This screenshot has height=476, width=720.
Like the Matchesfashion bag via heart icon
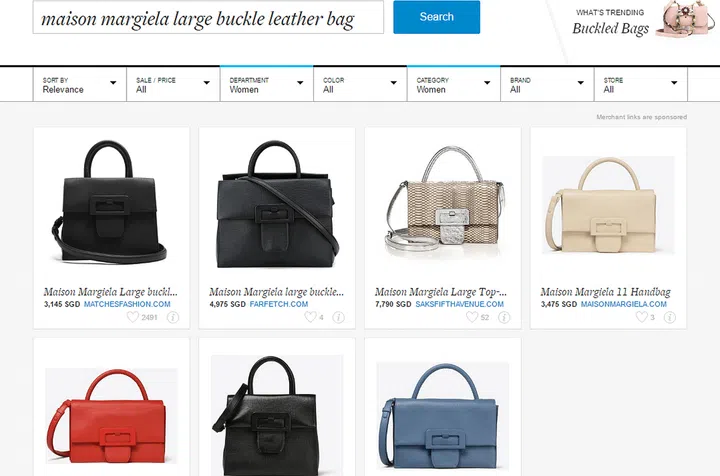click(x=133, y=317)
